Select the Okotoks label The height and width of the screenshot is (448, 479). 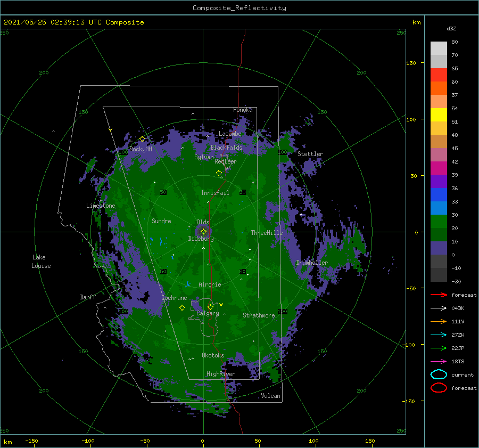213,355
